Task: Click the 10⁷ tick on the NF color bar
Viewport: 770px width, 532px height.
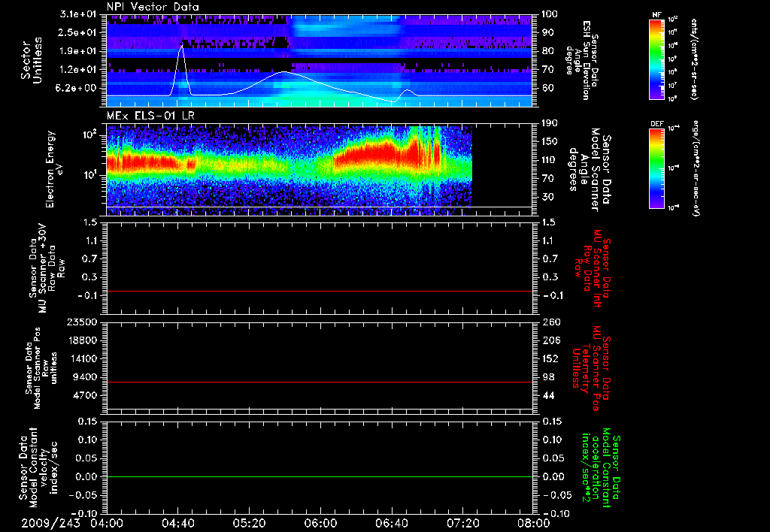Action: tap(673, 86)
